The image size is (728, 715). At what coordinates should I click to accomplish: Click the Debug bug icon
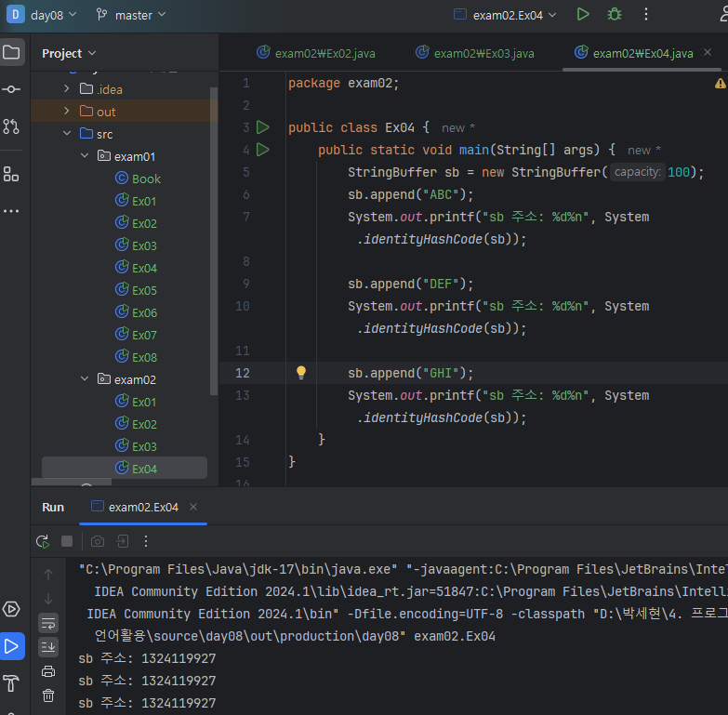pyautogui.click(x=614, y=14)
